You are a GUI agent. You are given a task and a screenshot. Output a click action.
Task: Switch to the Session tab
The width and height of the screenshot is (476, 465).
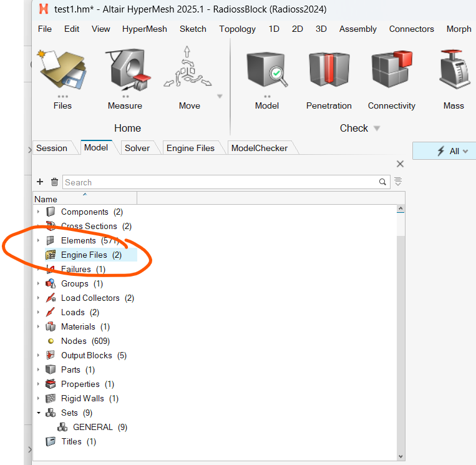pos(52,148)
